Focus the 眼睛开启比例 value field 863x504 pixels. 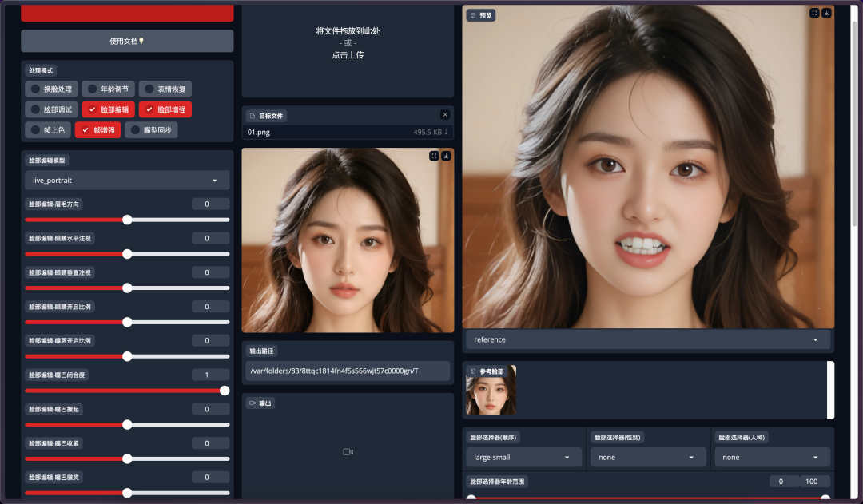[x=210, y=307]
